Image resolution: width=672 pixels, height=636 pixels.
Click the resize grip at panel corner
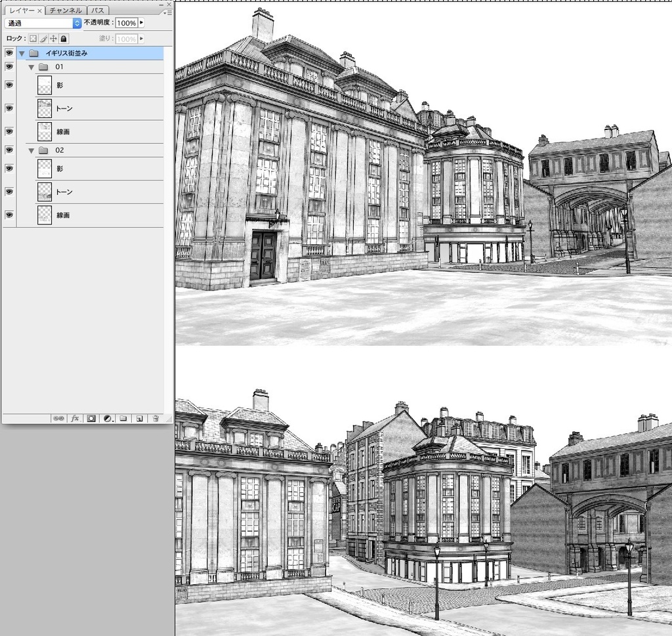pos(169,419)
